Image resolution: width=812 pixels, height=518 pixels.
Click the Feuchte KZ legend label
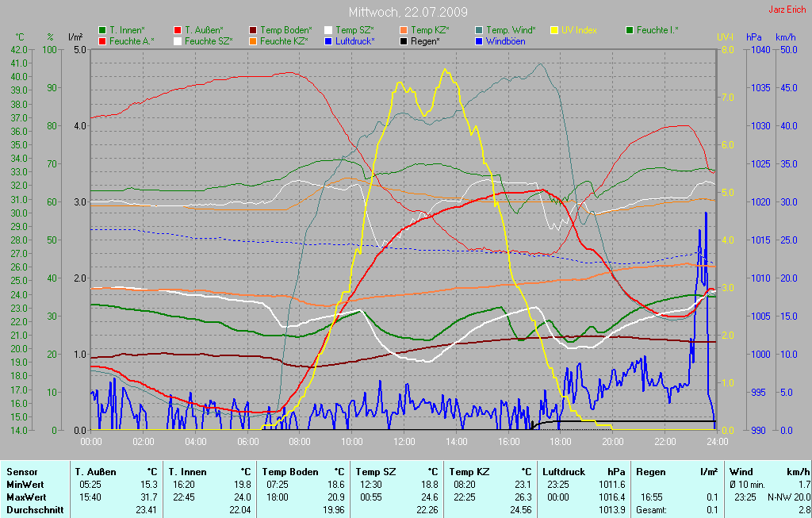click(x=284, y=40)
